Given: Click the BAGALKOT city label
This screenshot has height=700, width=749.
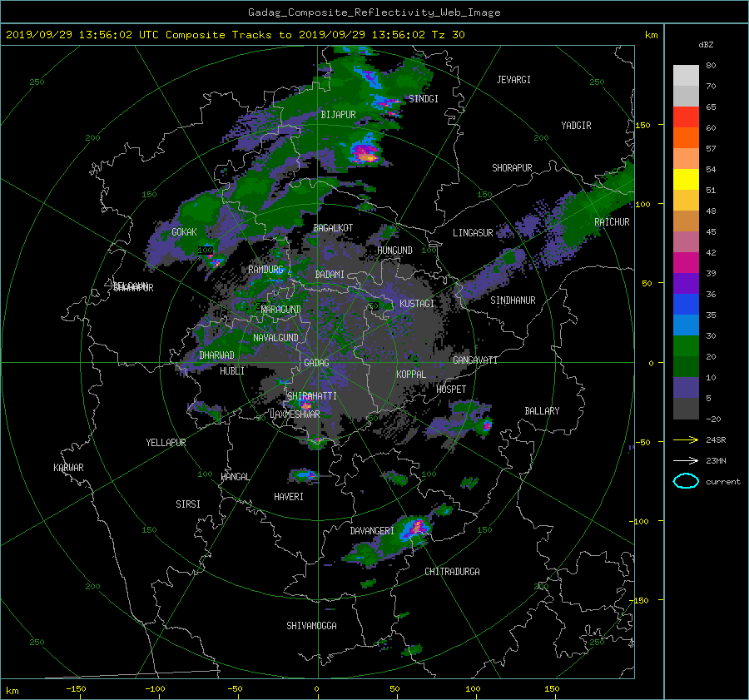Looking at the screenshot, I should (x=333, y=228).
